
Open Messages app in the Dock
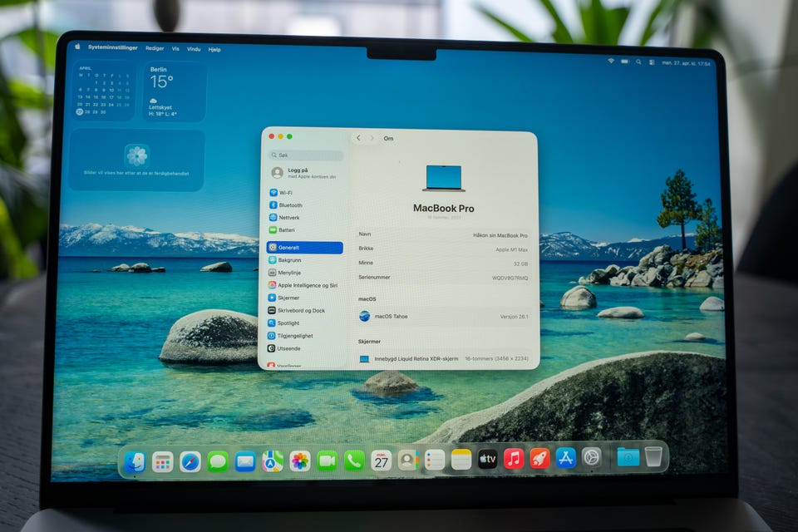tap(217, 461)
